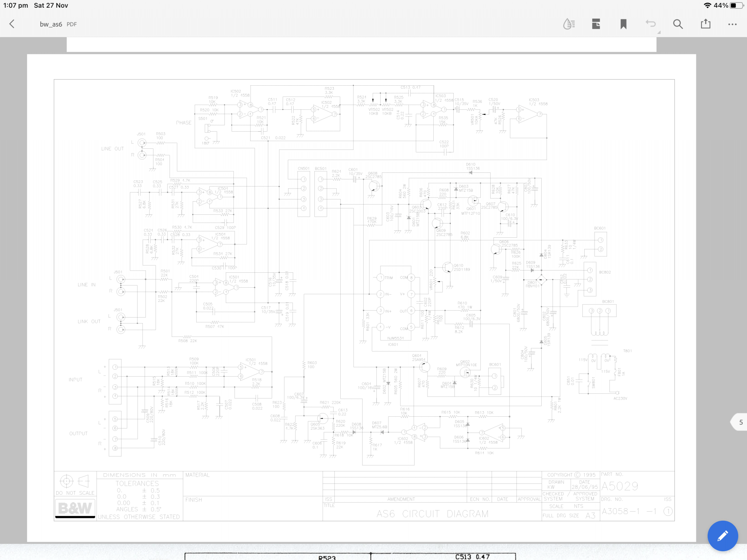This screenshot has width=747, height=560.
Task: Tap the Wi-Fi icon in status bar
Action: click(707, 5)
